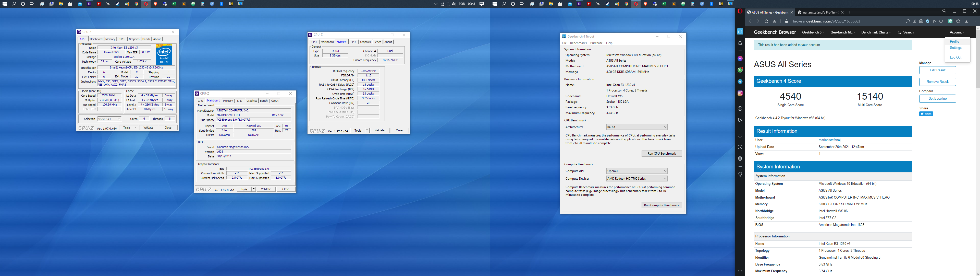Open Help menu in Geekbench 4 Tryout

(609, 43)
